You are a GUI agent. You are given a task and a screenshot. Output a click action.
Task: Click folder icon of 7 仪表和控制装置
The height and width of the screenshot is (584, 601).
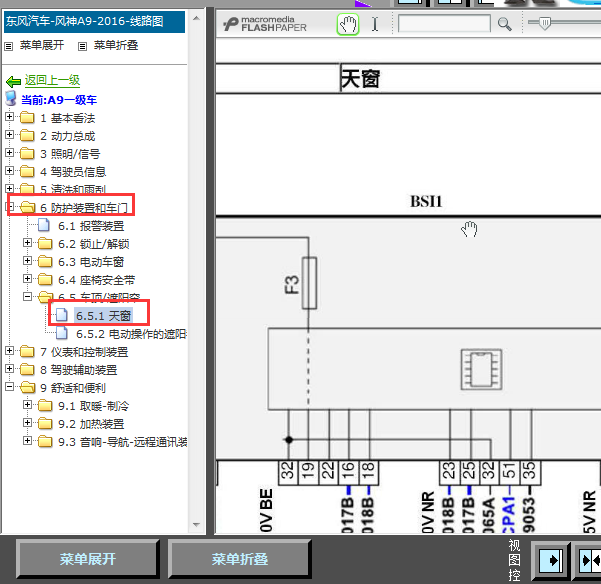coord(27,351)
